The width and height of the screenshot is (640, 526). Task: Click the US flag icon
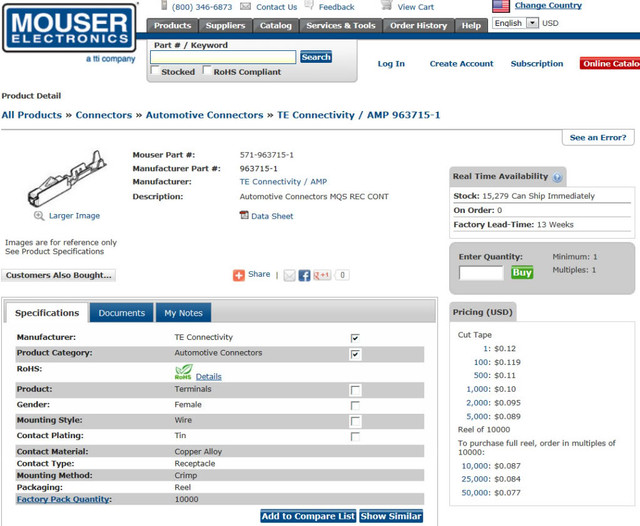point(500,6)
